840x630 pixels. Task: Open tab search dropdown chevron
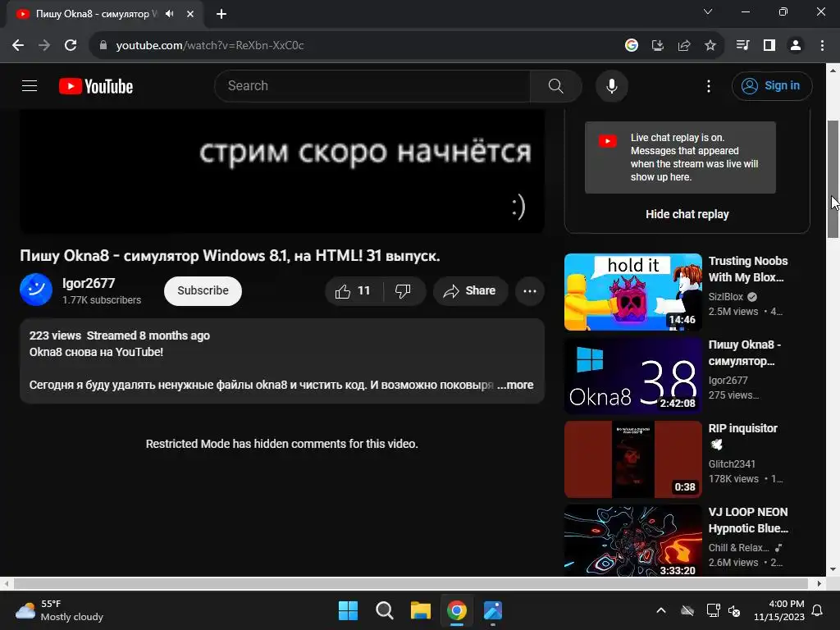708,11
